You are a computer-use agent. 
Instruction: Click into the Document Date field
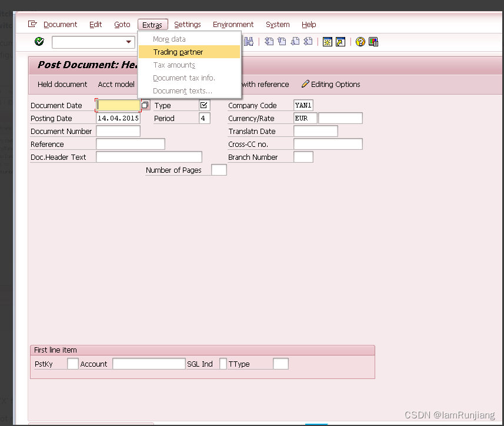point(118,105)
